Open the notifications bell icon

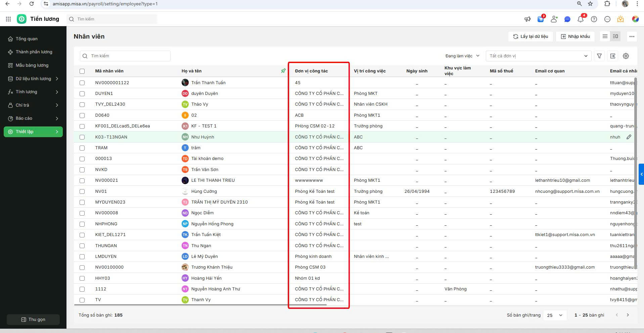(x=581, y=19)
